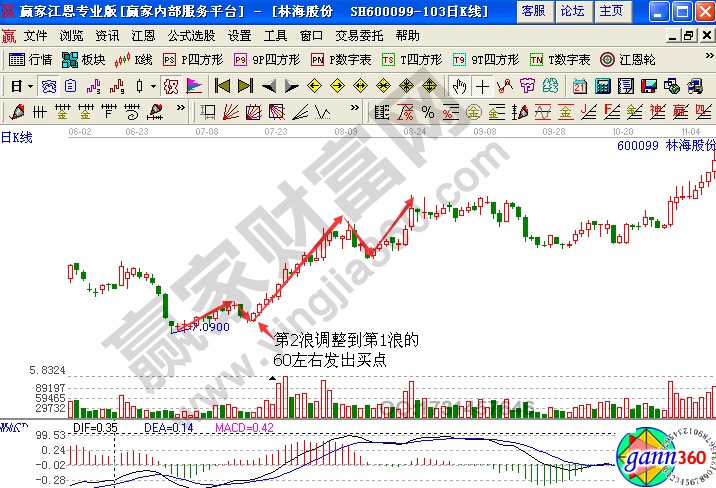Screen dimensions: 716x488
Task: Open the 公式选股 menu
Action: [x=192, y=35]
